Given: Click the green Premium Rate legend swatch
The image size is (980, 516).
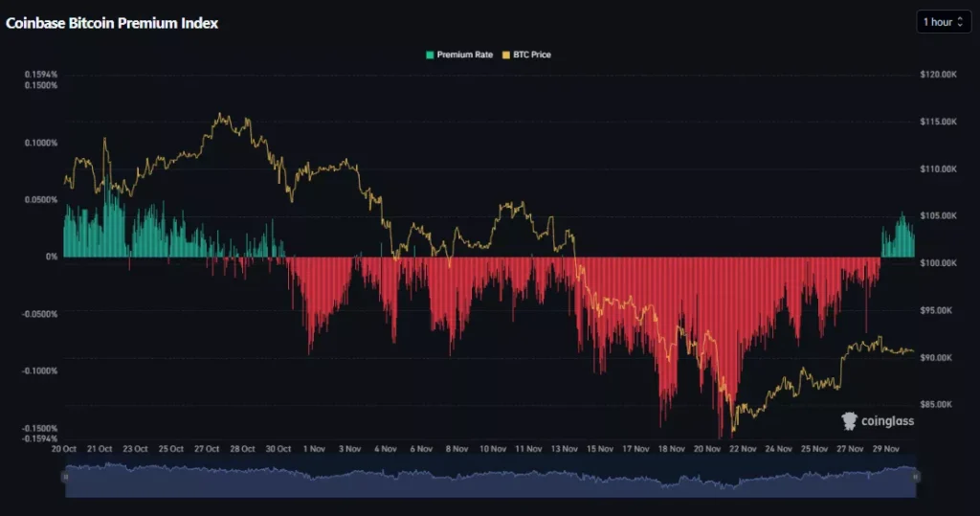Looking at the screenshot, I should pos(430,55).
